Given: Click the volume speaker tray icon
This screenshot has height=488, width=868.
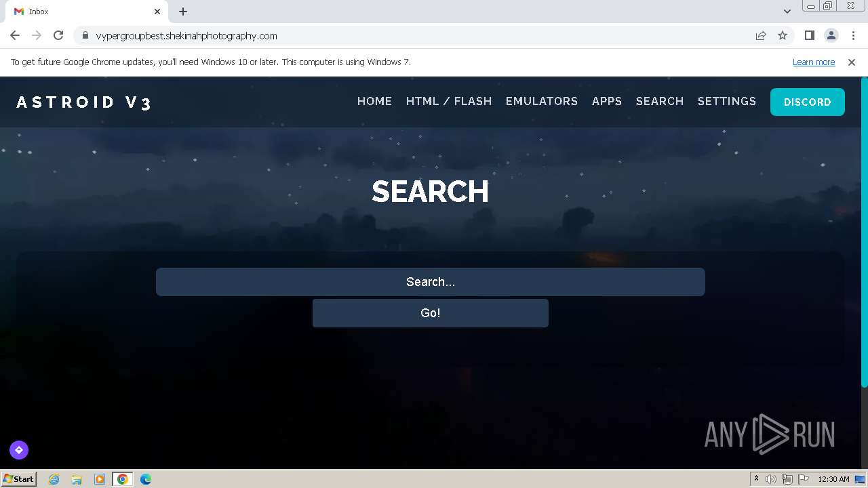Looking at the screenshot, I should (x=771, y=479).
